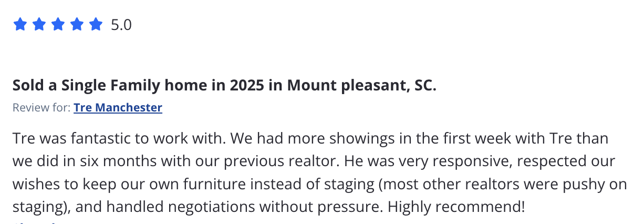
Task: Click the middle star of the rating
Action: pos(58,25)
